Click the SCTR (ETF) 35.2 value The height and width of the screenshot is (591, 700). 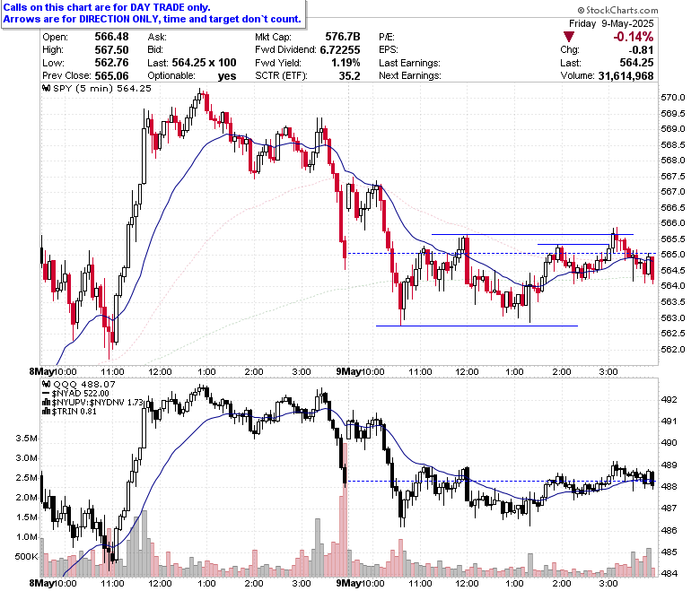[350, 76]
